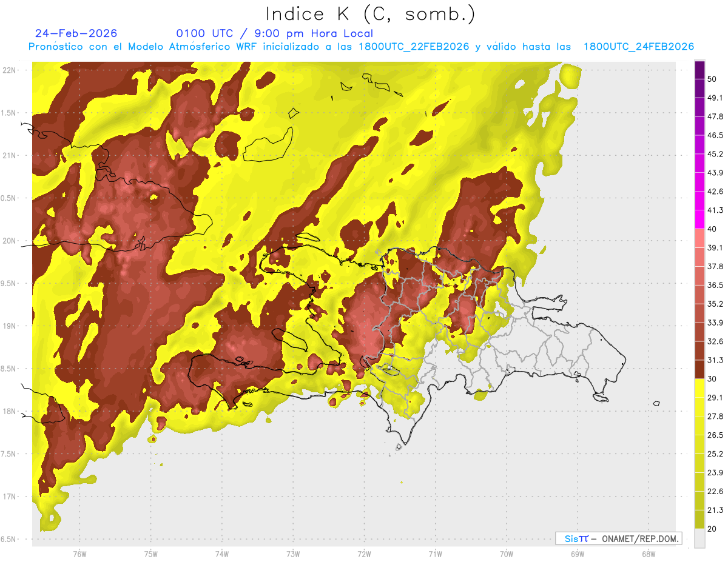
Task: Click the bright yellow band between 29.1 and 30
Action: pos(699,388)
